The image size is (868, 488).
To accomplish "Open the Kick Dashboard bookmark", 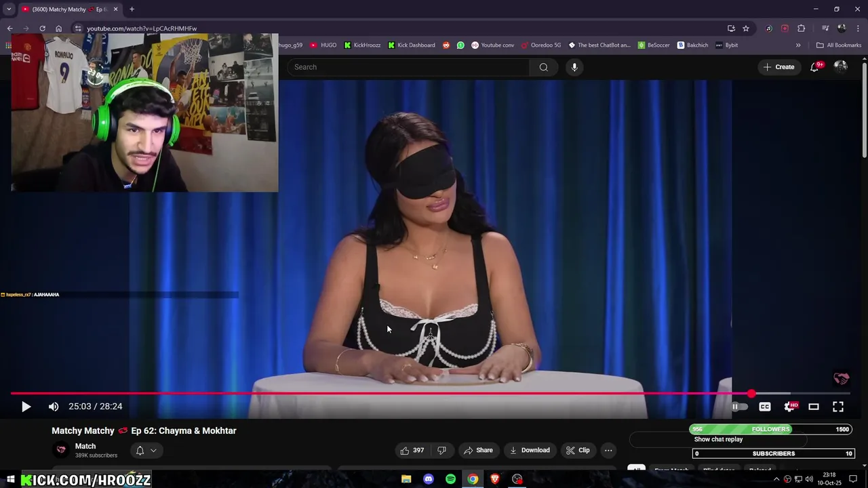I will click(411, 45).
